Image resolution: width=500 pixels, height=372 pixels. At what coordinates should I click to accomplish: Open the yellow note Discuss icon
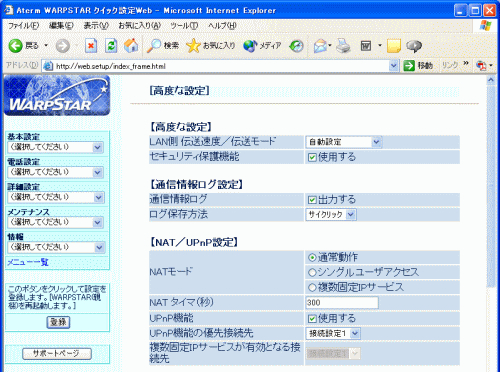(394, 46)
